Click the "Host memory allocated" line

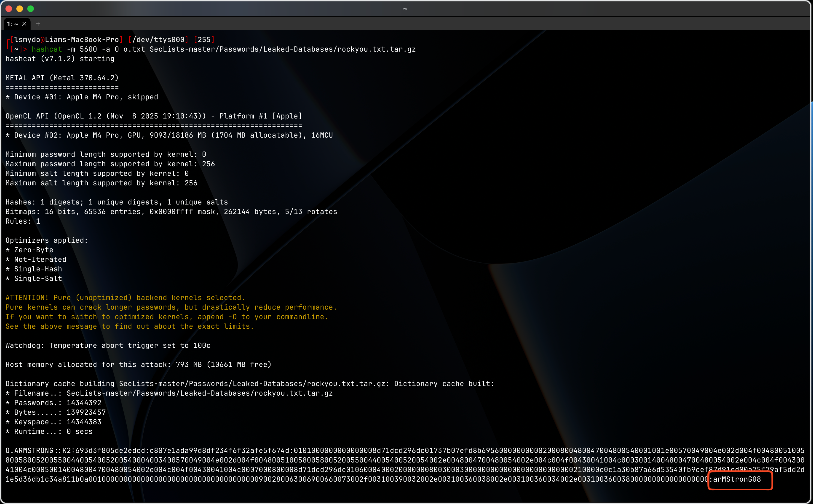coord(138,364)
